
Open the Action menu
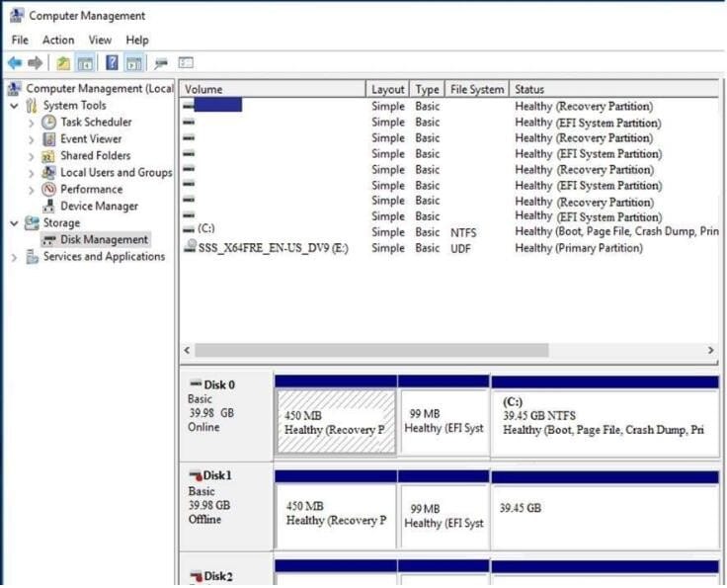tap(58, 41)
